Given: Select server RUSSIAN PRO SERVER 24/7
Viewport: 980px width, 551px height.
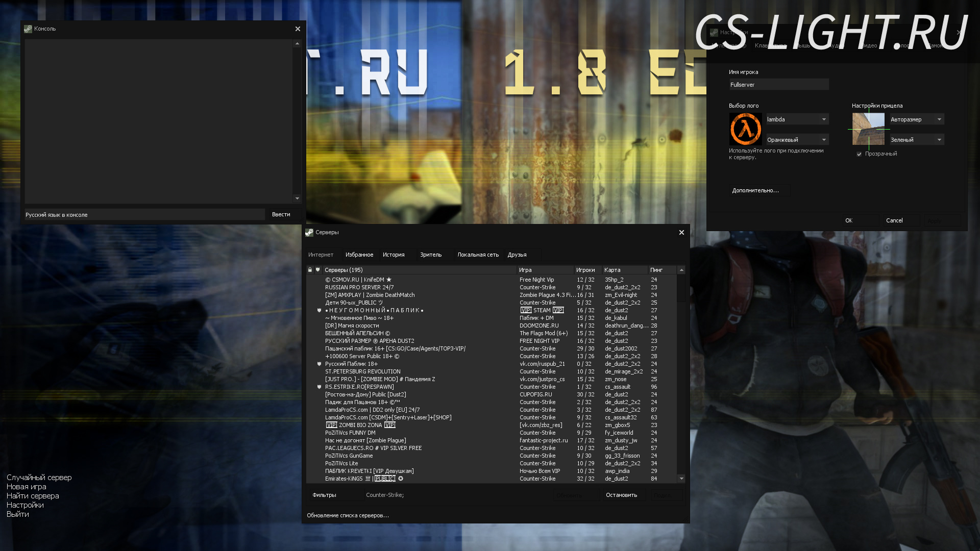Looking at the screenshot, I should pyautogui.click(x=492, y=287).
